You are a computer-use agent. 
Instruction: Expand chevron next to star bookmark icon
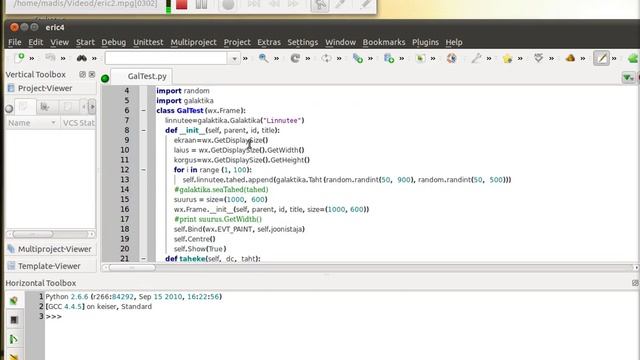click(520, 59)
